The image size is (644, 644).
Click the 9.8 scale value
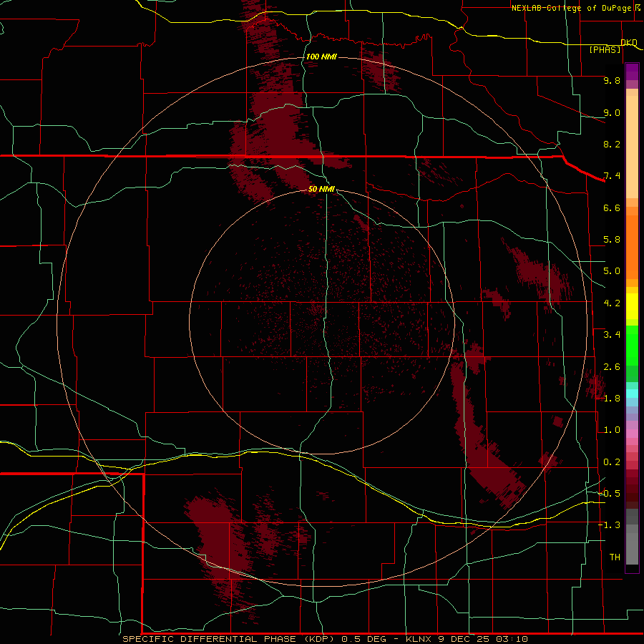pos(612,80)
